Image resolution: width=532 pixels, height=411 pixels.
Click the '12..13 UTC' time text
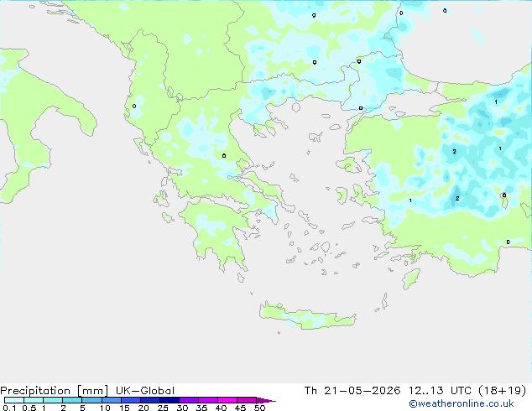[x=440, y=391]
